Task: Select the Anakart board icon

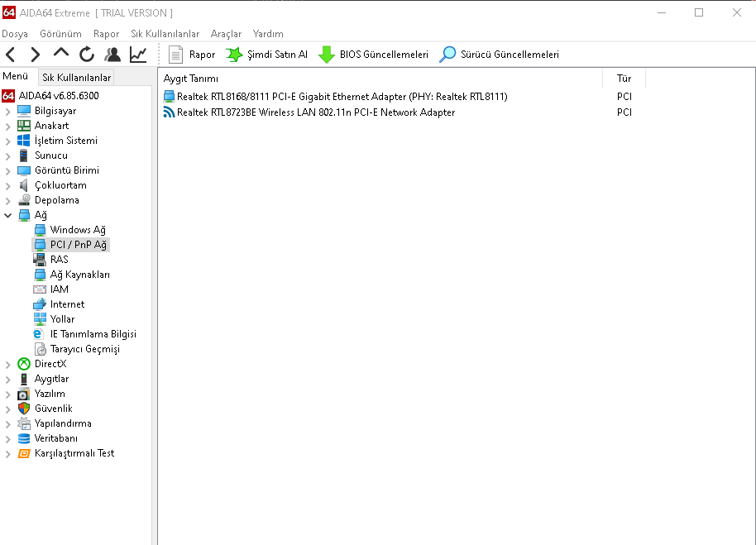Action: coord(24,126)
